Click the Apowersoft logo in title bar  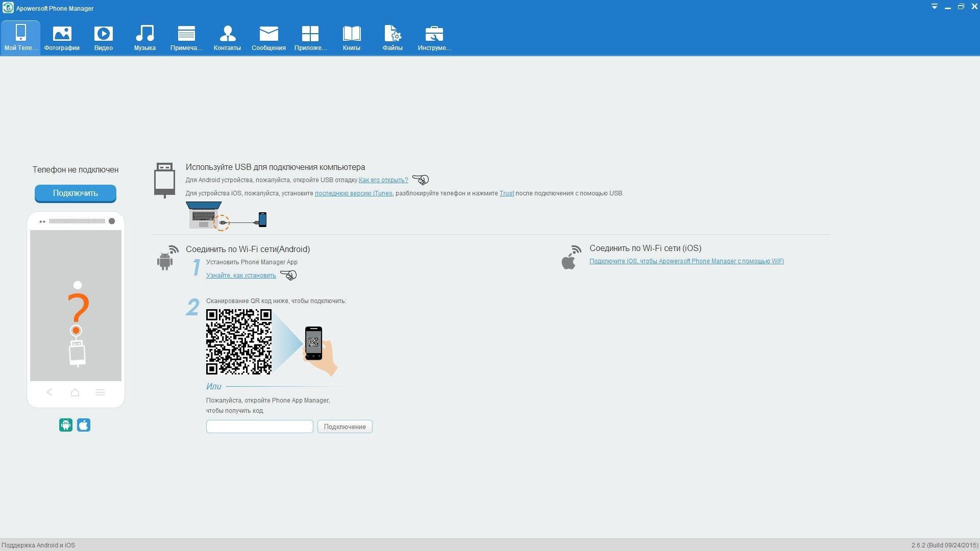coord(8,8)
